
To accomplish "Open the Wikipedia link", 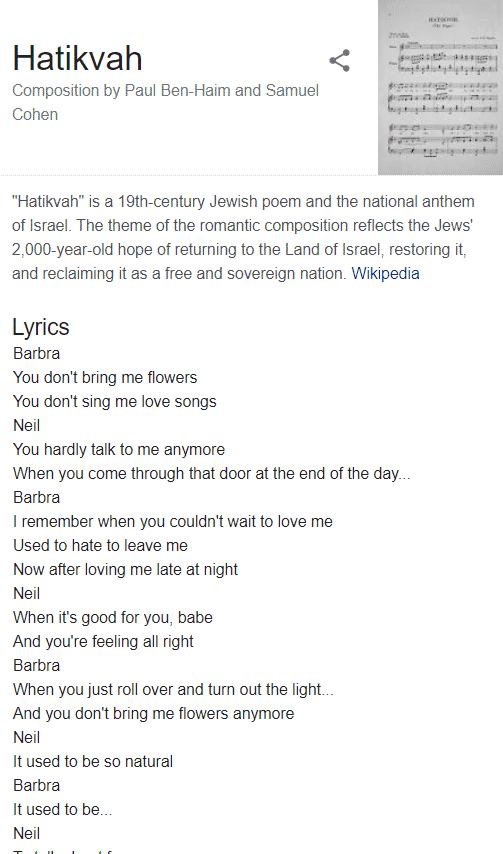I will tap(385, 273).
